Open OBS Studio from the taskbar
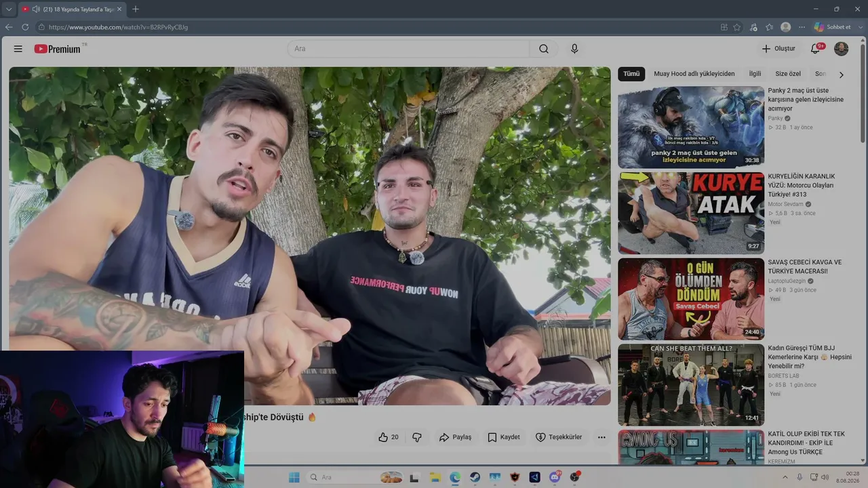 [x=575, y=477]
